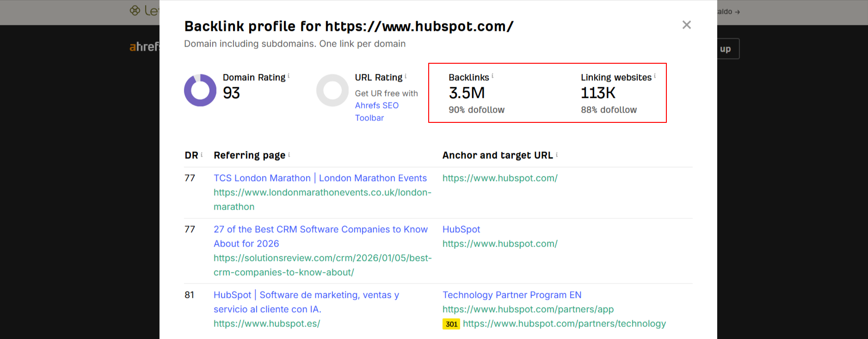The width and height of the screenshot is (868, 339).
Task: Click the Backlink profile dialog title
Action: [349, 26]
